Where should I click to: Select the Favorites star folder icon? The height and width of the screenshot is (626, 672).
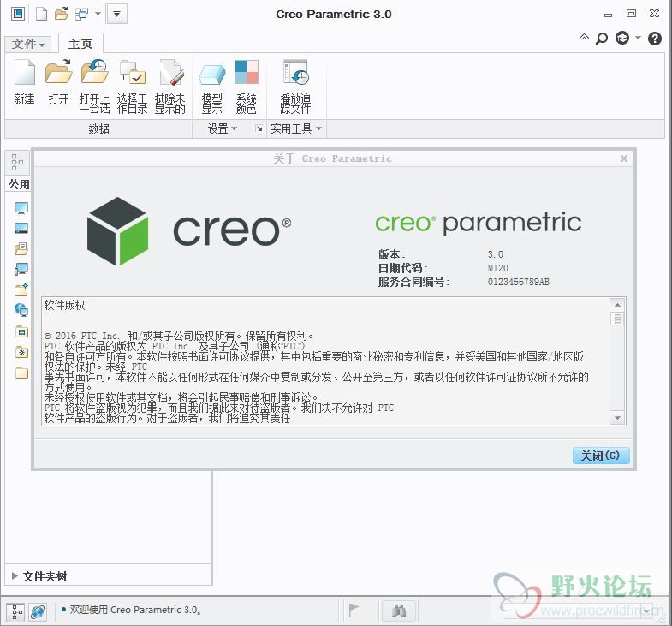[21, 352]
